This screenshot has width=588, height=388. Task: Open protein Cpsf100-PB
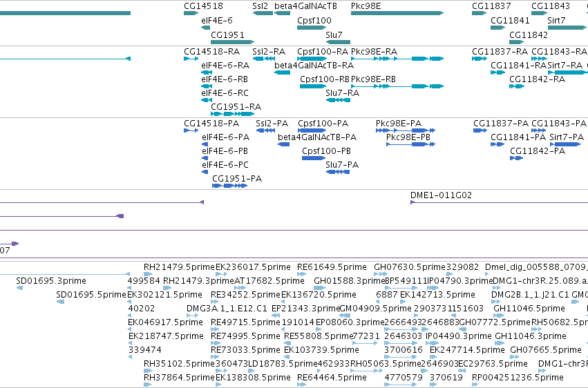[x=326, y=151]
